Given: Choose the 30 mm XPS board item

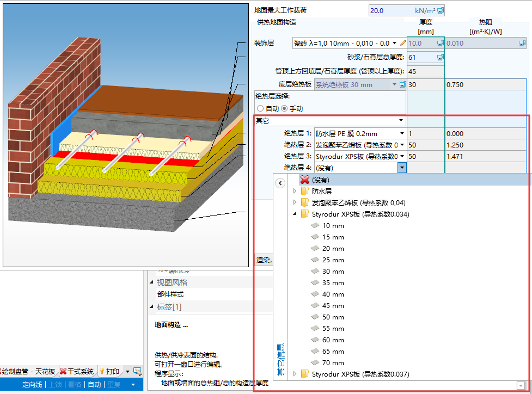Looking at the screenshot, I should (333, 272).
